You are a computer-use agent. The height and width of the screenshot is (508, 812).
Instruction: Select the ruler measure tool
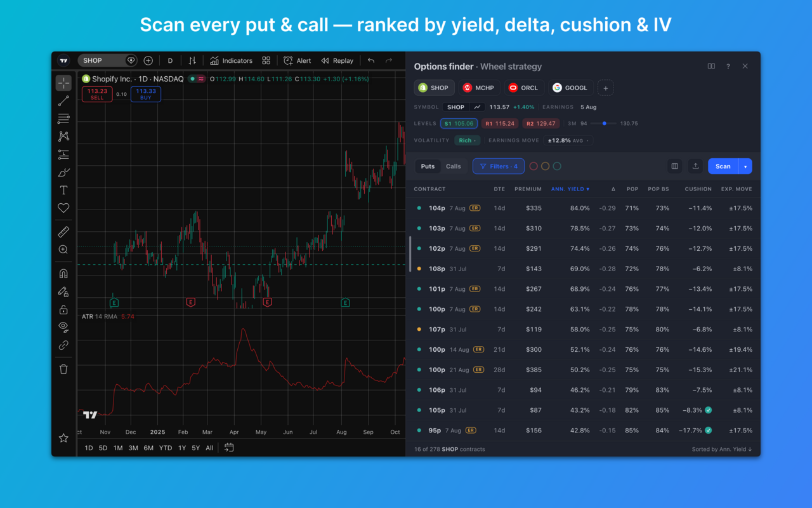click(x=63, y=232)
